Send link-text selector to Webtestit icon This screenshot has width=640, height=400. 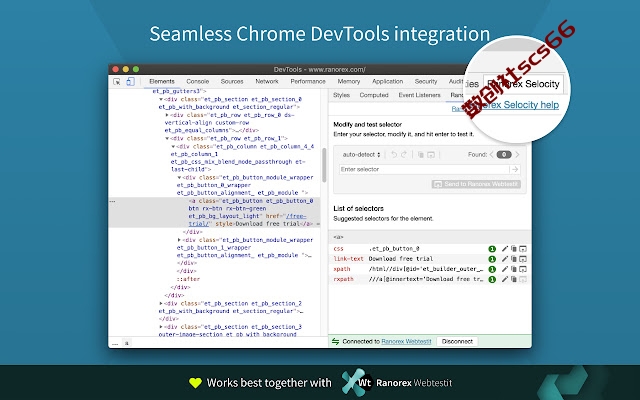click(523, 259)
